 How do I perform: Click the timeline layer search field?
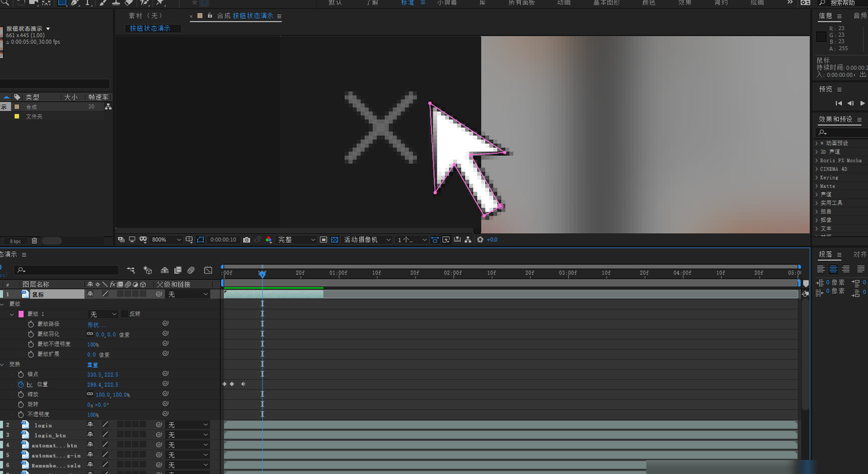tap(66, 270)
